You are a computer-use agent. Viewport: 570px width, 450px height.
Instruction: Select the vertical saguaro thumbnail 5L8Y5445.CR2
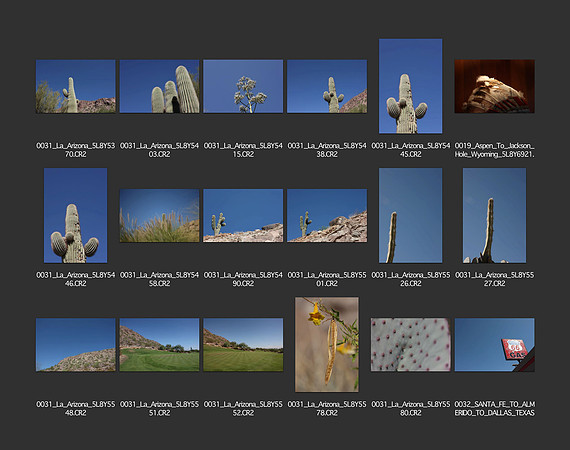coord(411,86)
